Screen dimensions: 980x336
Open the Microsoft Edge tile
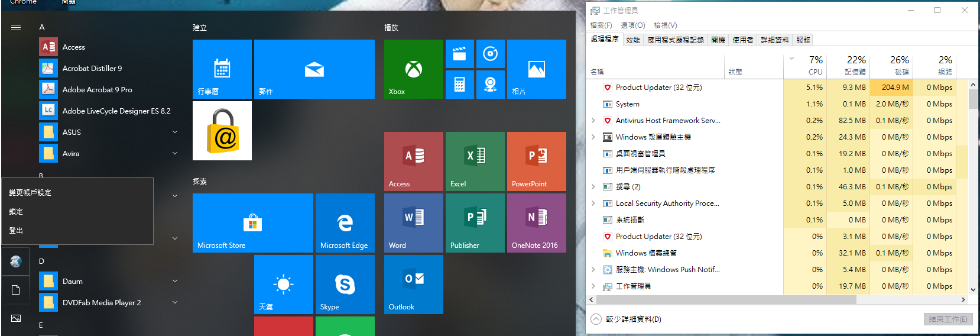click(x=345, y=223)
